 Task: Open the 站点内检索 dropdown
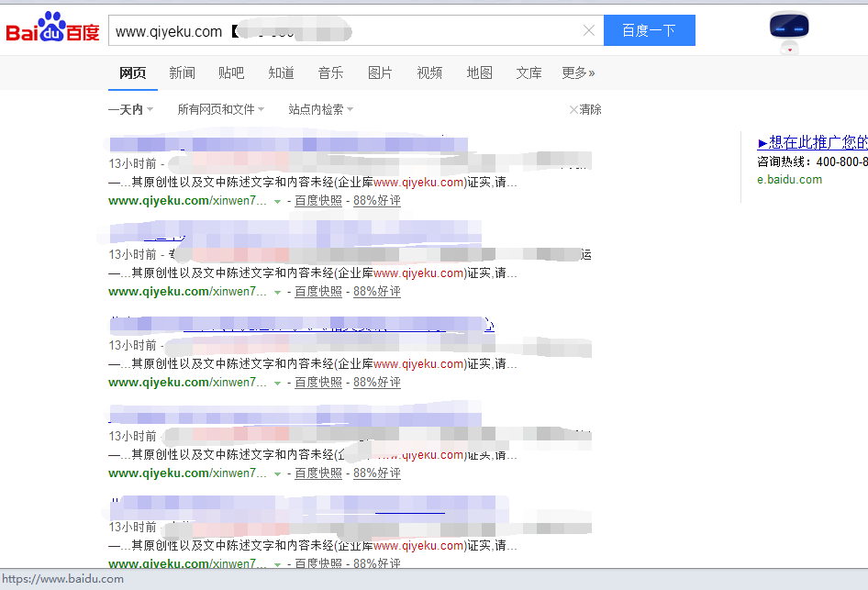(x=320, y=109)
